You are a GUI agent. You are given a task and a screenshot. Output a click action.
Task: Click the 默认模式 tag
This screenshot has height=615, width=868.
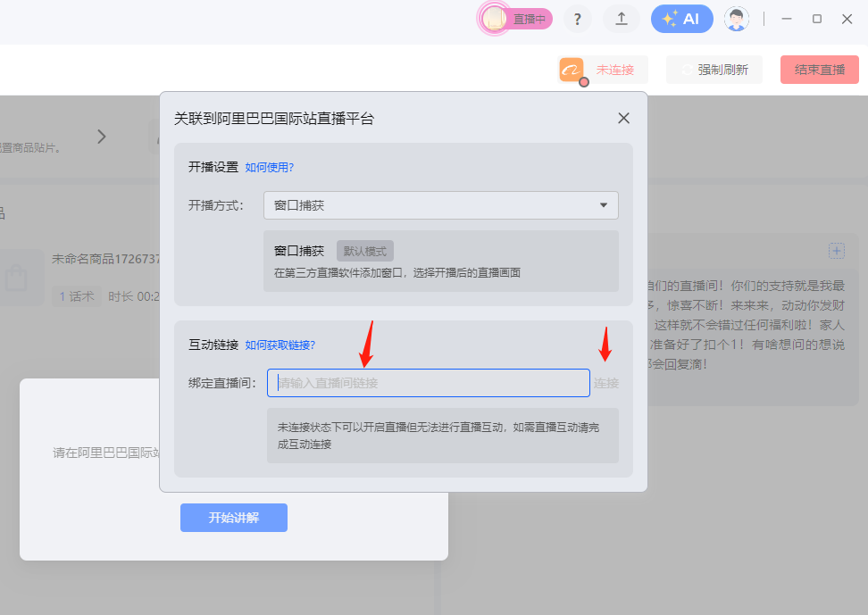click(x=365, y=252)
